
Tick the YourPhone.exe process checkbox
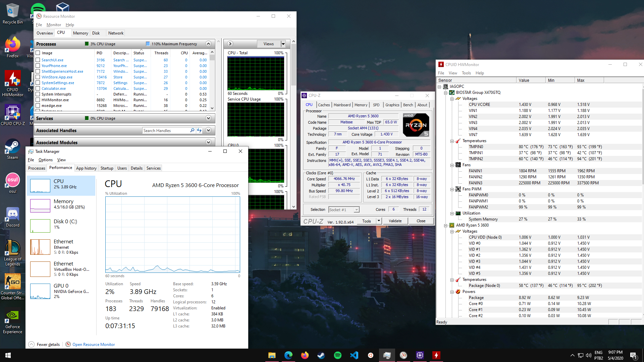[x=38, y=66]
